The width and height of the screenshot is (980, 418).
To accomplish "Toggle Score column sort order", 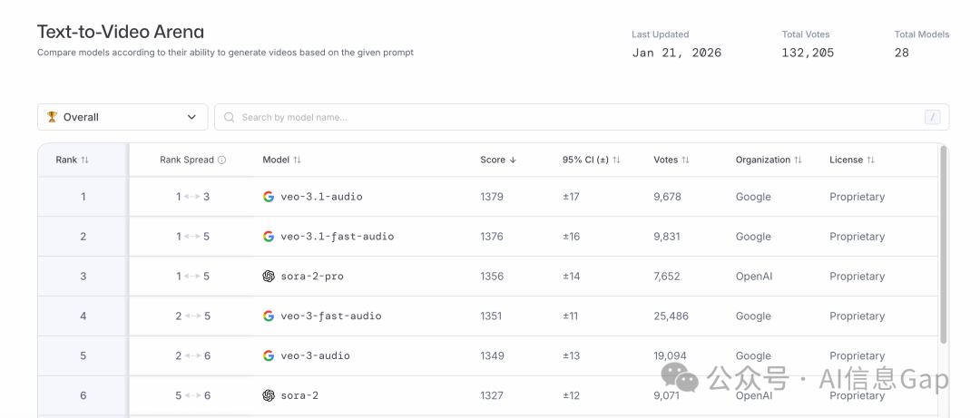I will pyautogui.click(x=498, y=160).
